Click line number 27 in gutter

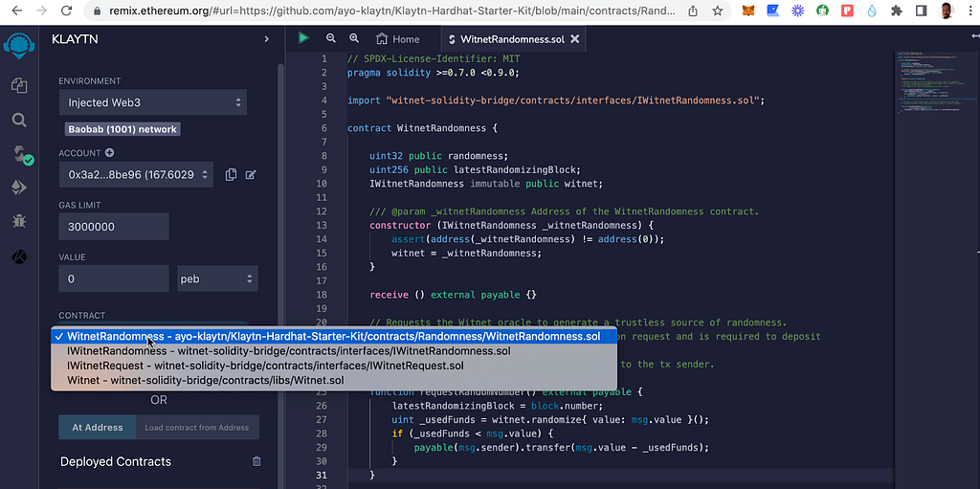coord(322,419)
